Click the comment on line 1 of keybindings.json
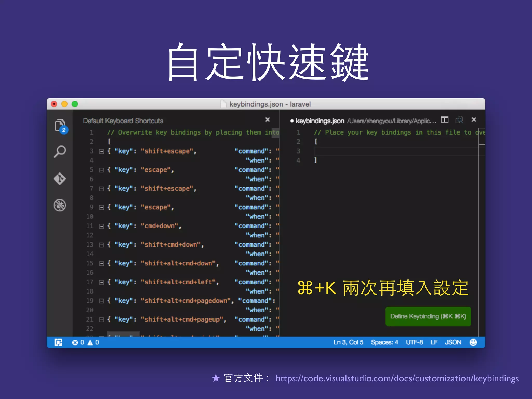The height and width of the screenshot is (399, 532). [399, 132]
